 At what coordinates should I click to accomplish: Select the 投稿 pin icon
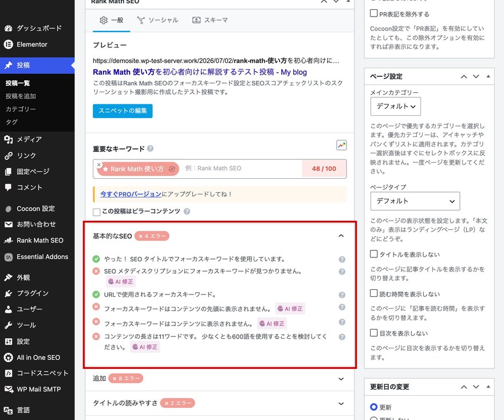9,65
